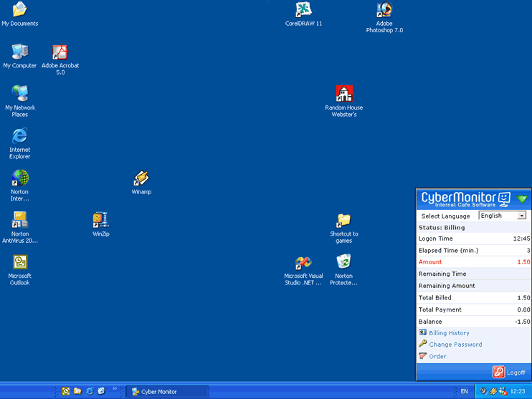Launch Internet Explorer from the desktop
Screen dimensions: 532x399
click(x=19, y=143)
